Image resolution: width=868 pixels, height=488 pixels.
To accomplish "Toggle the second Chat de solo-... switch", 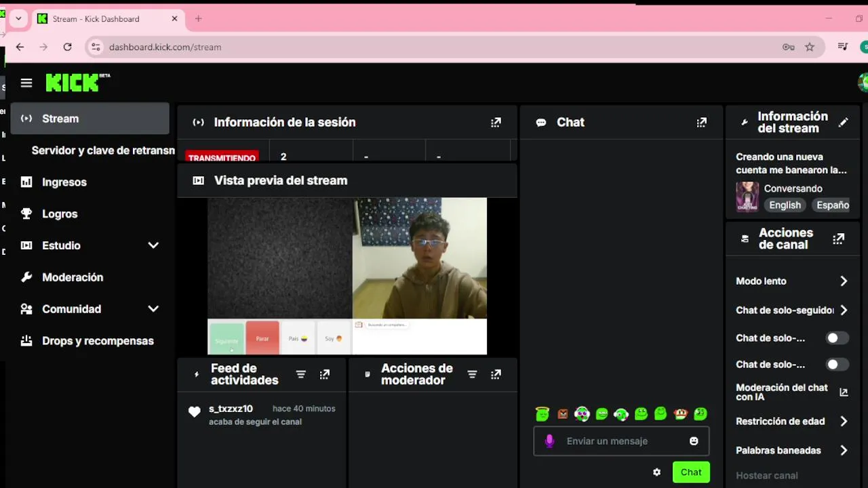I will 837,365.
